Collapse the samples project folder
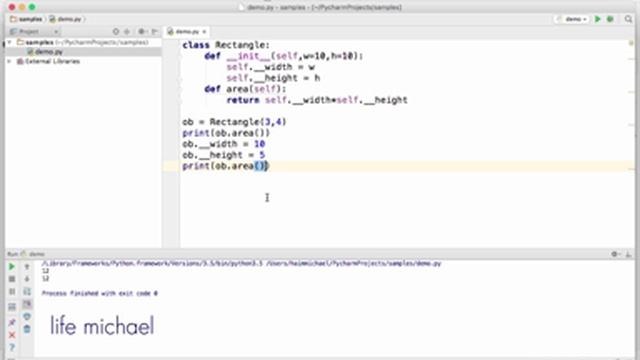640x360 pixels. (9, 42)
